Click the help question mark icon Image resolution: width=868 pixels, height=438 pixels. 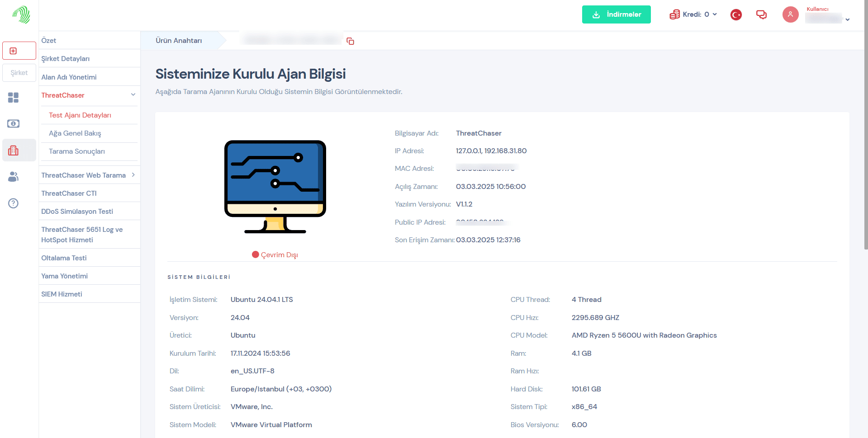pyautogui.click(x=14, y=203)
